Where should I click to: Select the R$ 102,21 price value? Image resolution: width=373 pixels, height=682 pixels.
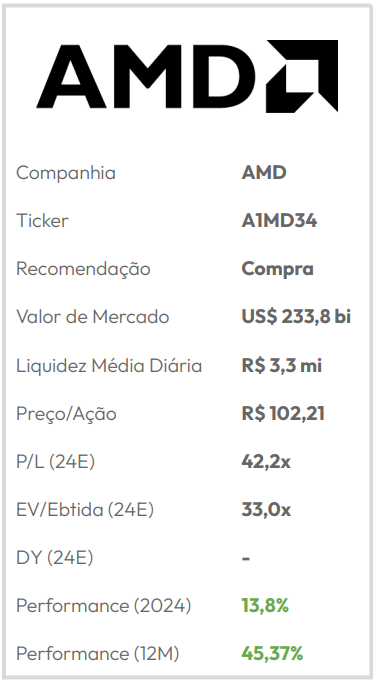pos(283,414)
